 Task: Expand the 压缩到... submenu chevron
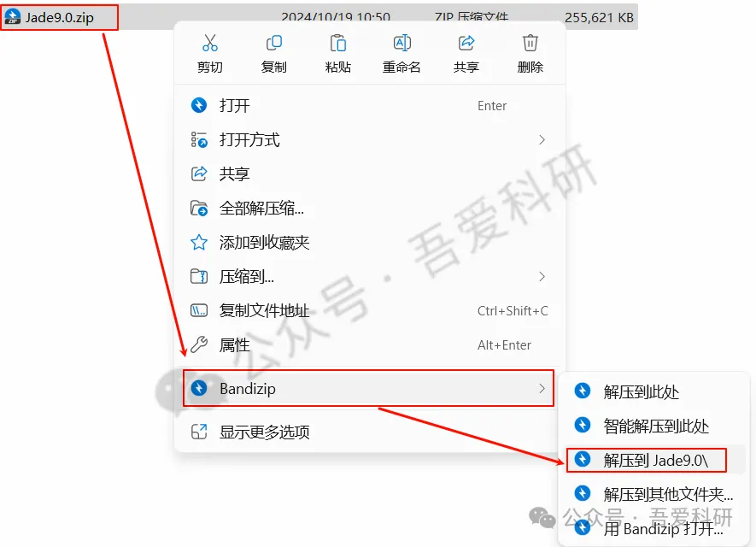[542, 276]
